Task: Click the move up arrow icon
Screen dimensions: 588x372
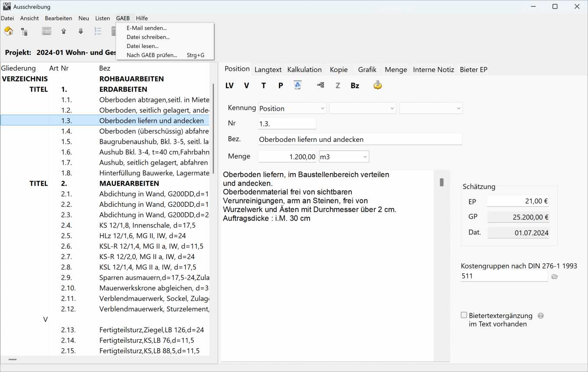Action: pyautogui.click(x=64, y=31)
